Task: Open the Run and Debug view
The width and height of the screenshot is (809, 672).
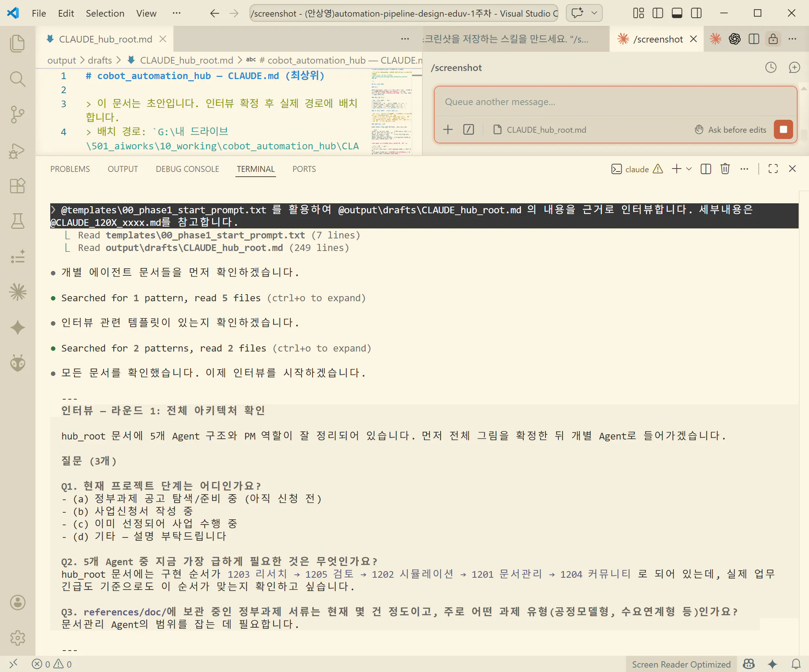Action: coord(17,150)
